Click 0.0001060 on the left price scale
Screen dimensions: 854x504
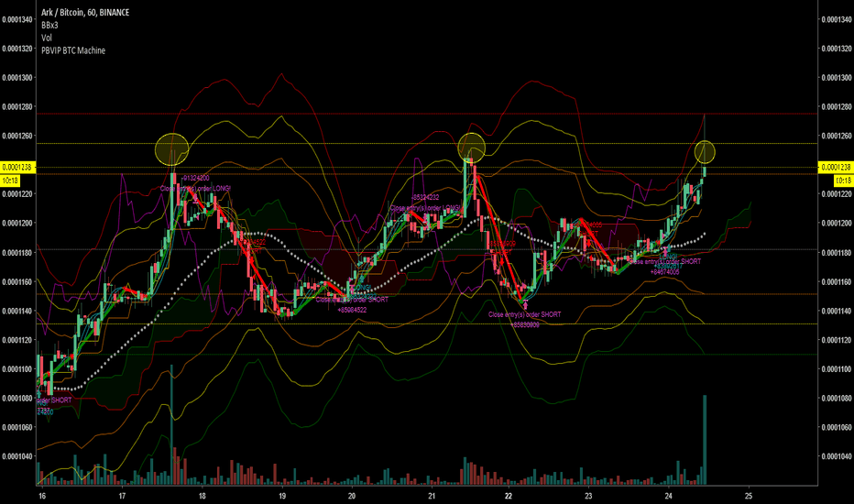pyautogui.click(x=17, y=427)
